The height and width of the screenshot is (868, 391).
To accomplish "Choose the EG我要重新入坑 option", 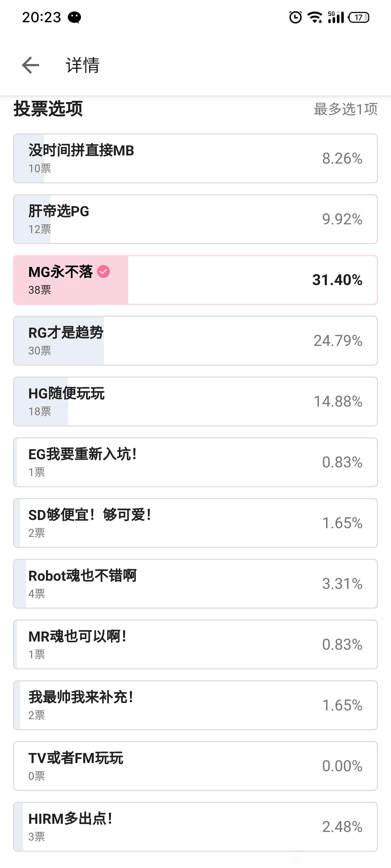I will click(195, 462).
